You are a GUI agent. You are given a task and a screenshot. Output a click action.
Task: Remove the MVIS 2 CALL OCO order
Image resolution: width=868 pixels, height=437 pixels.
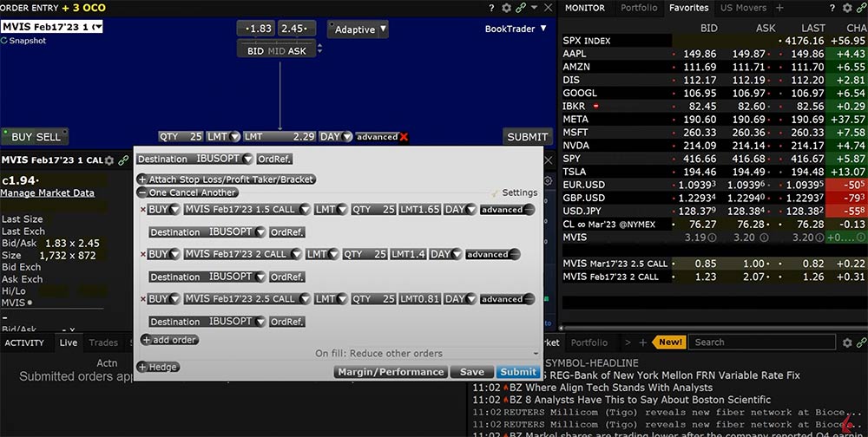click(x=143, y=254)
